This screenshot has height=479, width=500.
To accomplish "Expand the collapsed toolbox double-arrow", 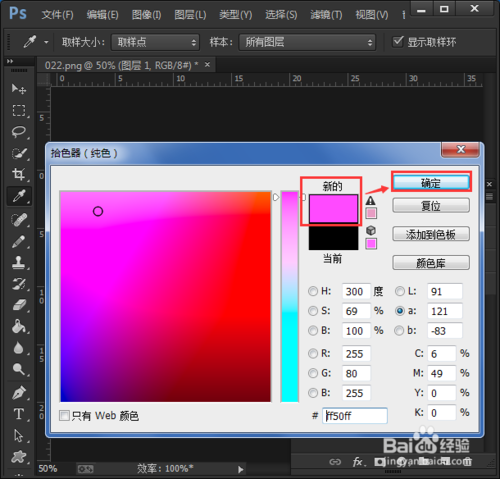I will 10,61.
